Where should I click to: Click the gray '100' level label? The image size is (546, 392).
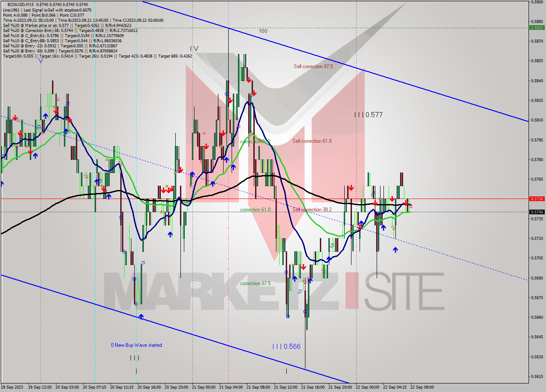pyautogui.click(x=263, y=31)
